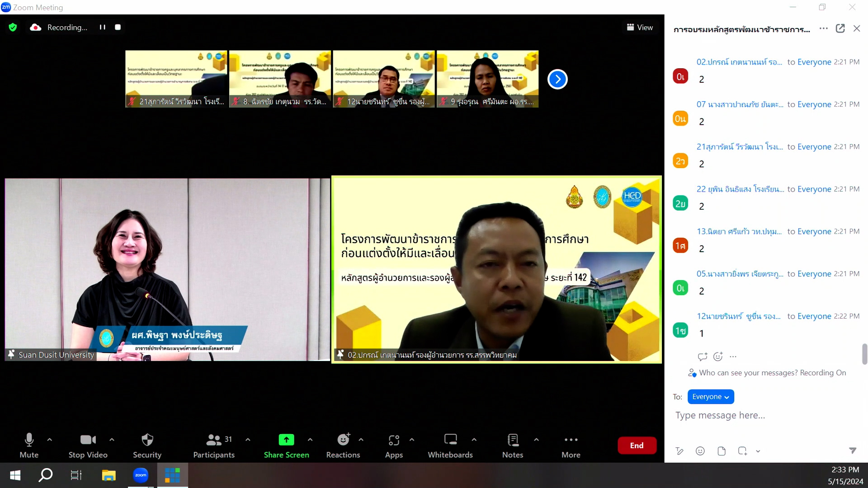Select the 8. ฉัตรชัย participant video thumbnail
The image size is (868, 488).
[280, 79]
